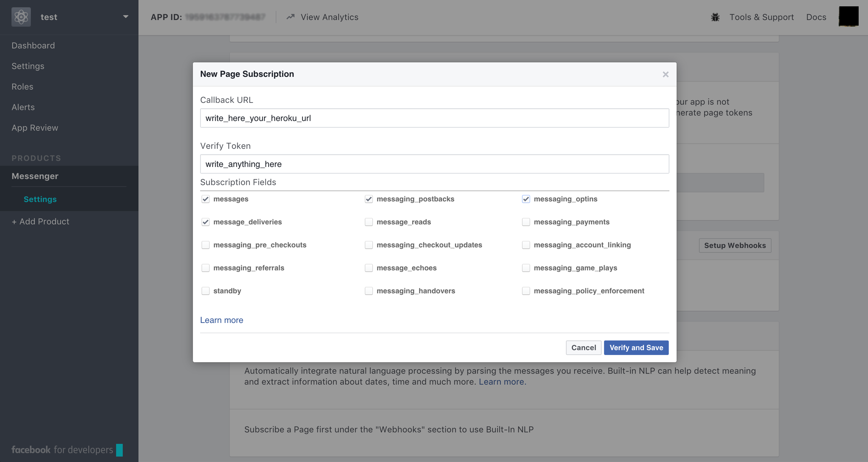Enable messaging_referrals checkbox
Image resolution: width=868 pixels, height=462 pixels.
click(205, 268)
